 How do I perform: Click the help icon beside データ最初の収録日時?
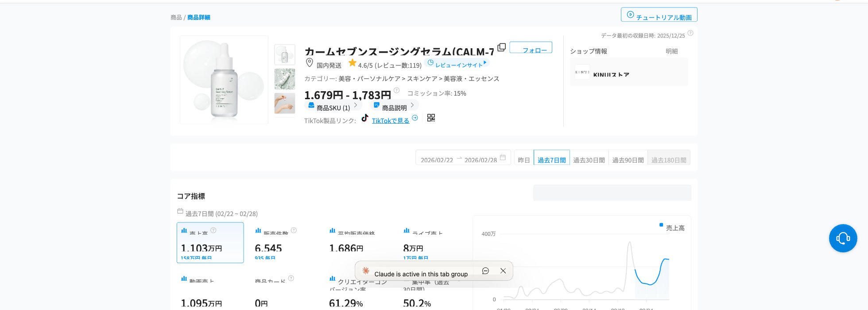click(690, 33)
